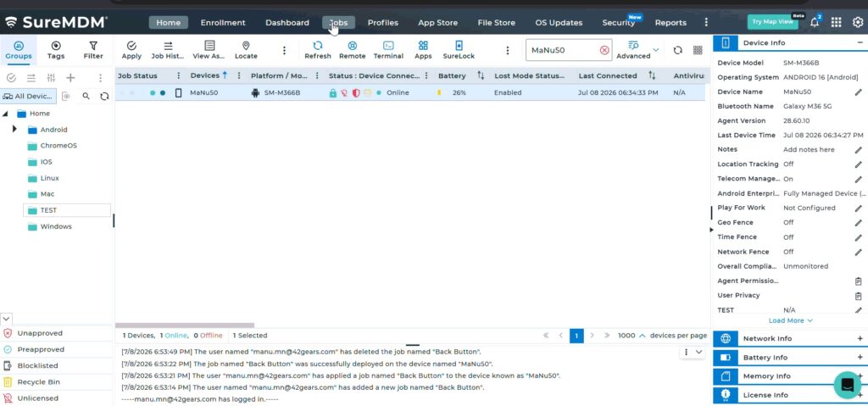Expand the Memory Info panel
868x406 pixels.
[x=860, y=376]
